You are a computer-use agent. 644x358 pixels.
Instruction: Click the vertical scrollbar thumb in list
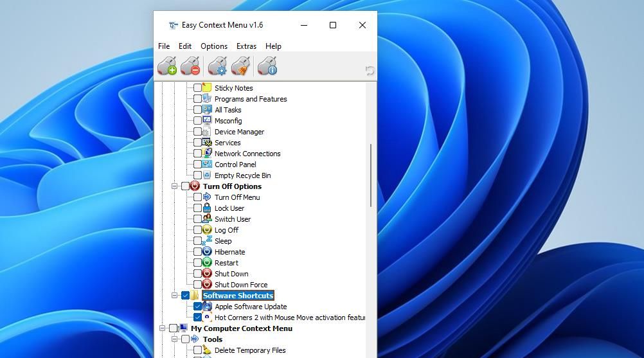pos(371,175)
